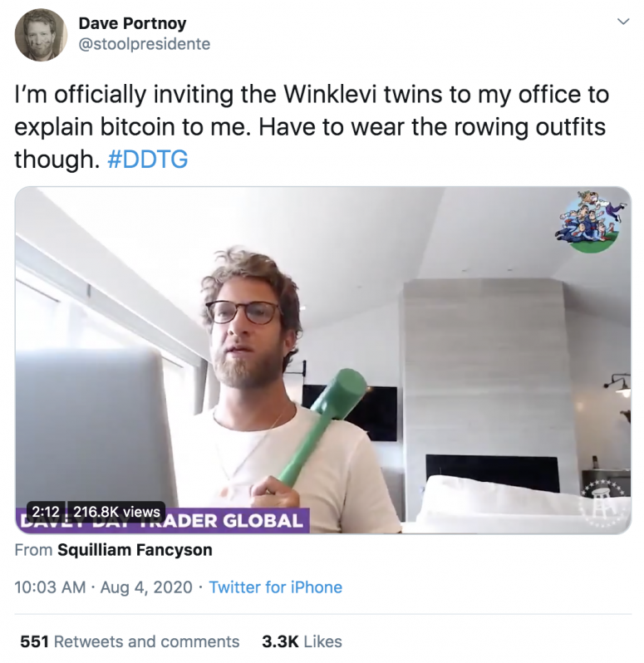The height and width of the screenshot is (663, 644).
Task: Open Dave Portnoy's profile avatar
Action: 41,35
